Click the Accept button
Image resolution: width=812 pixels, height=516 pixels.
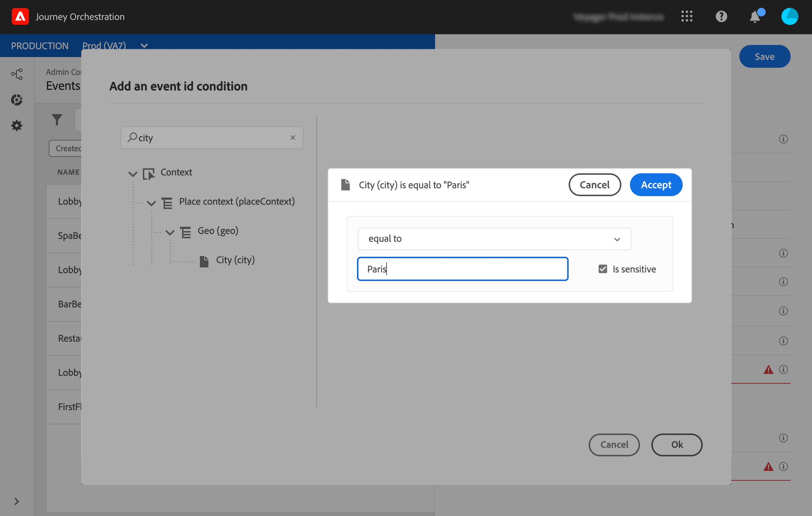tap(656, 185)
